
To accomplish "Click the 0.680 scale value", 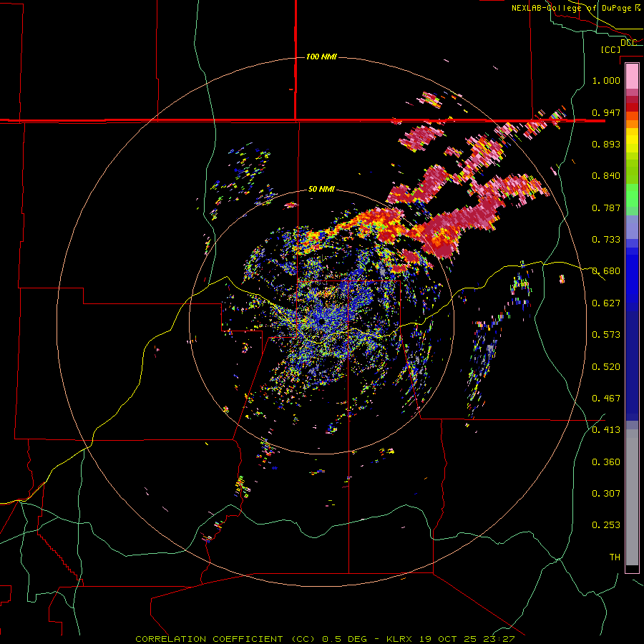I will [x=606, y=270].
